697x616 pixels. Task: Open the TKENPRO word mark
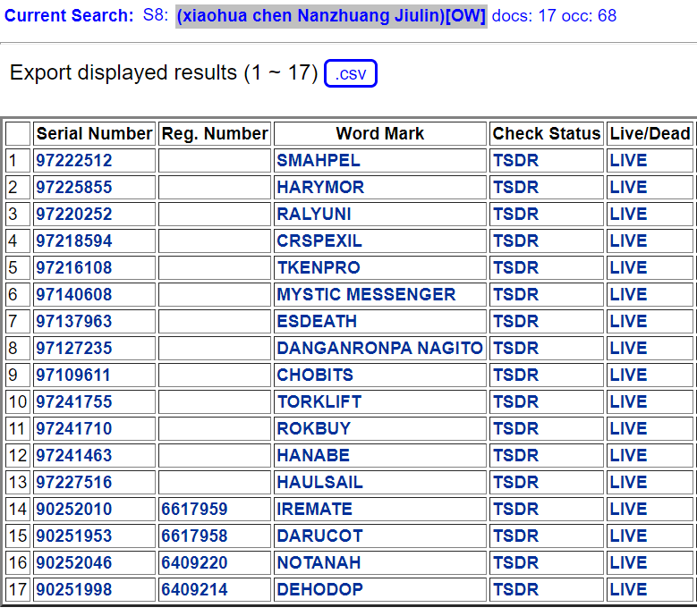pos(319,267)
